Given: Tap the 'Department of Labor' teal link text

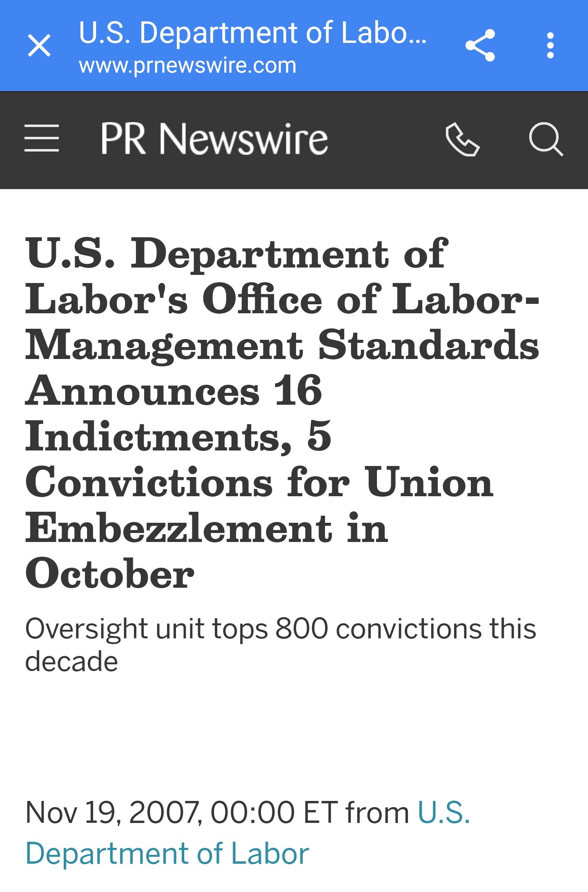Looking at the screenshot, I should click(x=167, y=853).
